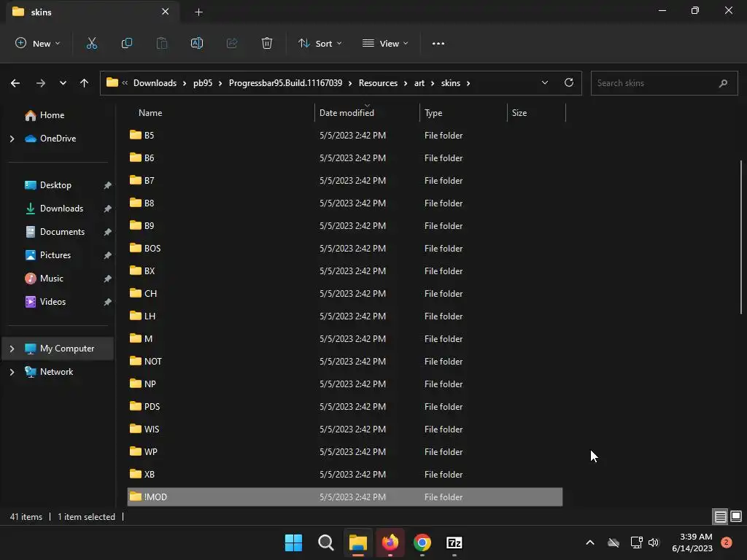Click Downloads in breadcrumb path

(155, 83)
